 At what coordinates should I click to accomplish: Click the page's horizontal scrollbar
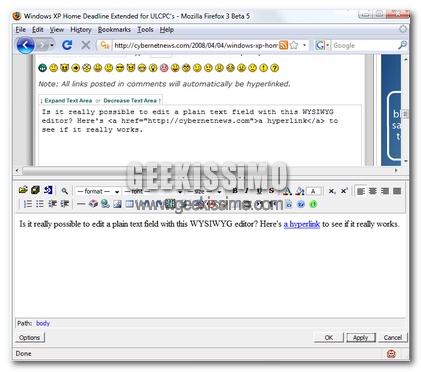[x=207, y=170]
